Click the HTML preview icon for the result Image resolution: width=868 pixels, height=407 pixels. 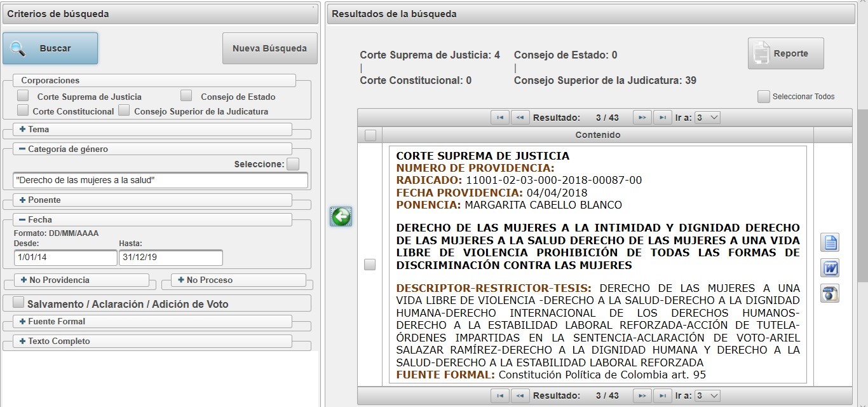coord(830,293)
